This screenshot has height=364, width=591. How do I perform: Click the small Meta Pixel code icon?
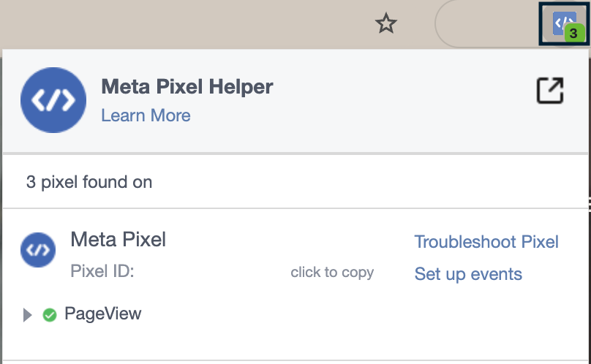click(38, 250)
